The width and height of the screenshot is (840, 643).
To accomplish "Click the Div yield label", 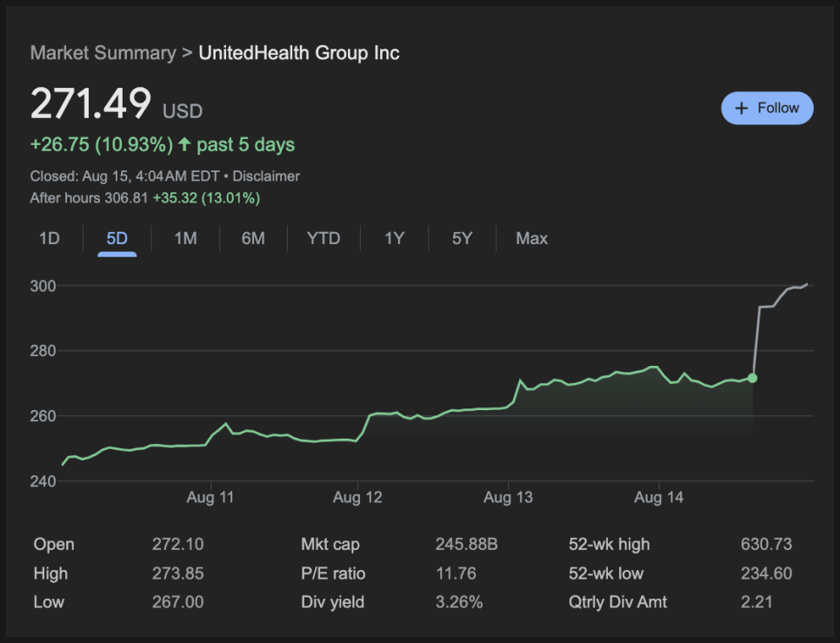I will tap(333, 602).
